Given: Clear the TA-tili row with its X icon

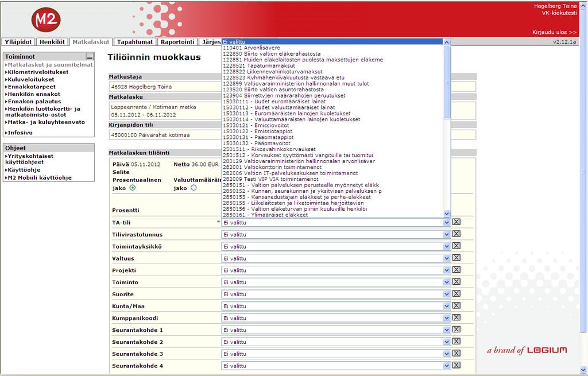Looking at the screenshot, I should tap(457, 222).
